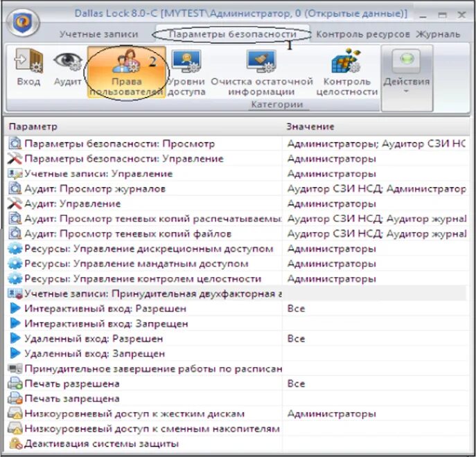Click arrow icon of Удаленный вход: Запрещен
This screenshot has height=457, width=476.
(15, 354)
